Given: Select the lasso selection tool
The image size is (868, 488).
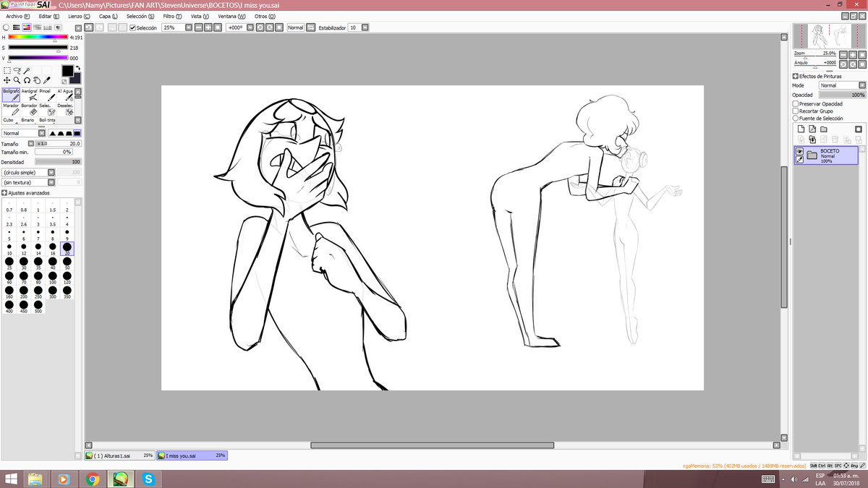Looking at the screenshot, I should pyautogui.click(x=17, y=70).
